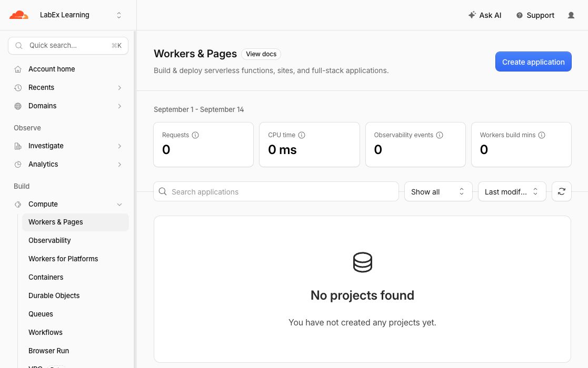Go to Account home
Screen dimensions: 588x368
[x=52, y=69]
